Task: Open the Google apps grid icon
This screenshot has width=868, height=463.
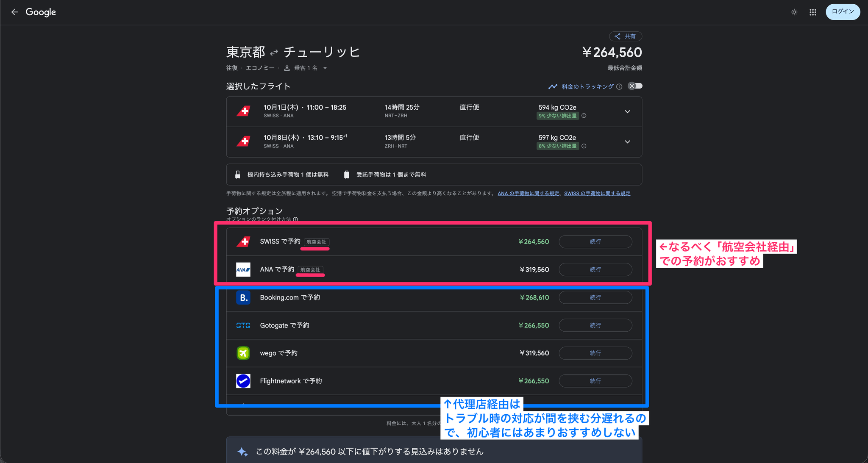Action: pyautogui.click(x=812, y=12)
